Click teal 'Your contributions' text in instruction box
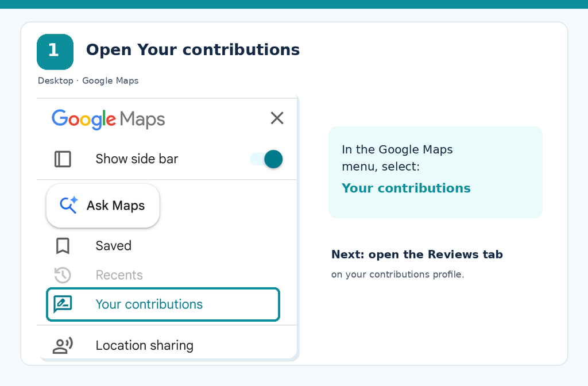Screen dimensions: 588x386 click(406, 188)
